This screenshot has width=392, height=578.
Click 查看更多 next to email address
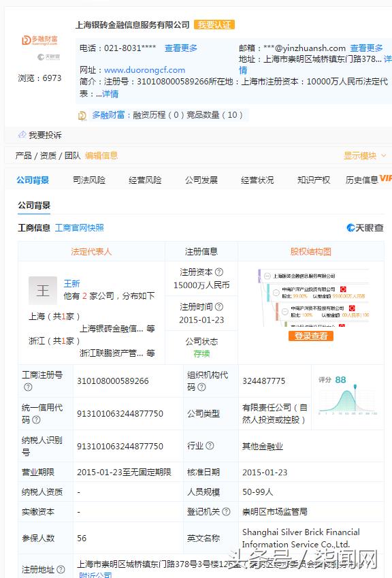[x=367, y=48]
